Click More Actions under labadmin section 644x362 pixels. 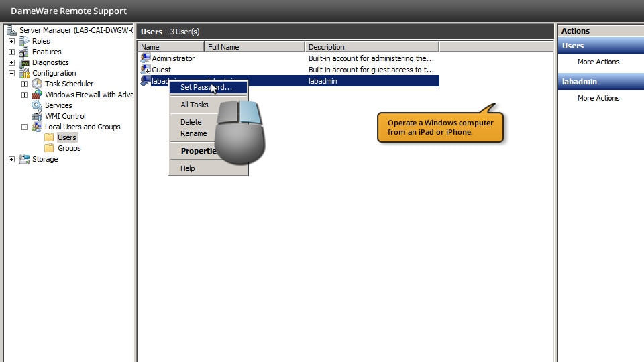(598, 98)
